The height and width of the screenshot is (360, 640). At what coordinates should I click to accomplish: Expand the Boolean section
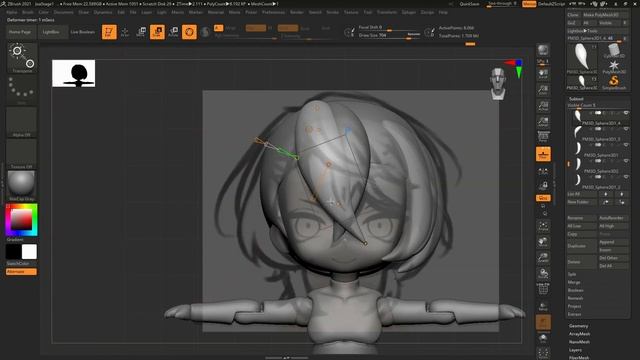575,290
